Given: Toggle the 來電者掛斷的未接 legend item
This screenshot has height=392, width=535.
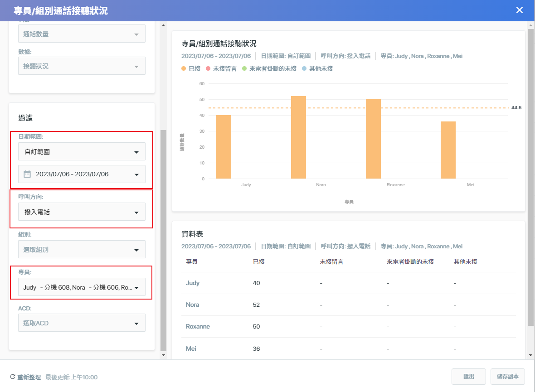Looking at the screenshot, I should (x=269, y=68).
